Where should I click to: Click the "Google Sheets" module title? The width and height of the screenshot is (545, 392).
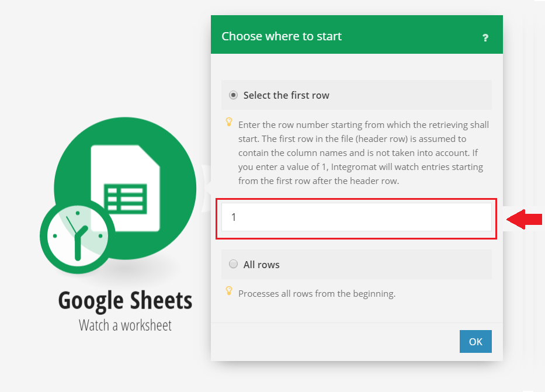(125, 301)
